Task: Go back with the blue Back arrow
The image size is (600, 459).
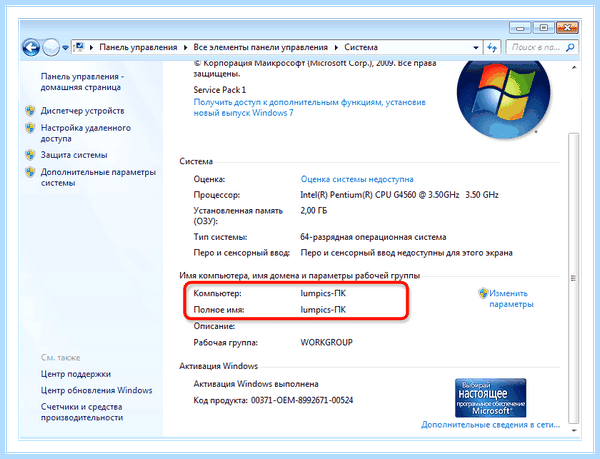Action: tap(31, 48)
